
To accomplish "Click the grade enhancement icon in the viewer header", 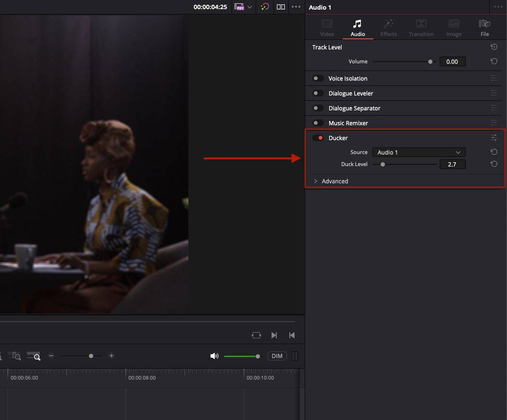I will (x=264, y=7).
